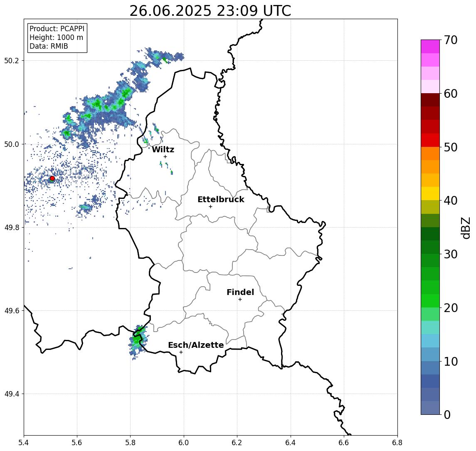The width and height of the screenshot is (476, 451).
Task: Select the Esch/Alzette station label
Action: [196, 345]
